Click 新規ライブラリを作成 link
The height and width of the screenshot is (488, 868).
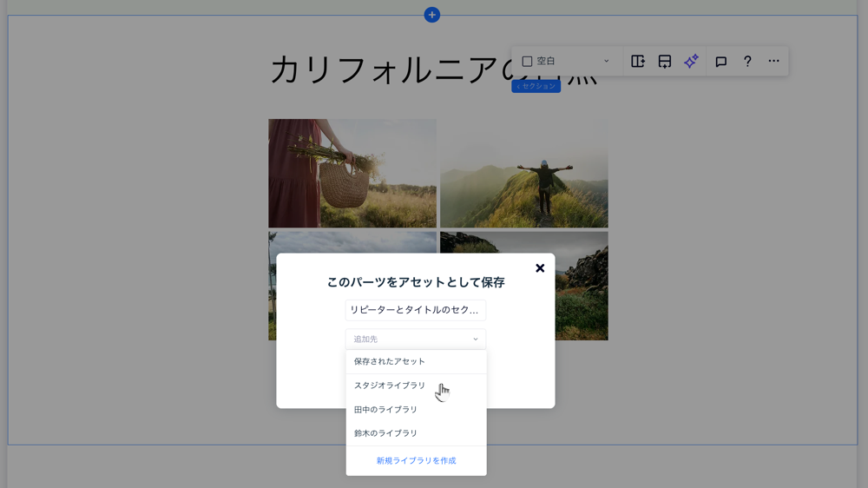(416, 461)
